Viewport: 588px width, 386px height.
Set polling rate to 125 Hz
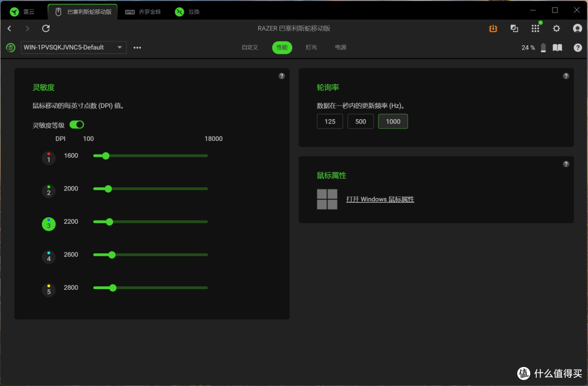tap(330, 121)
